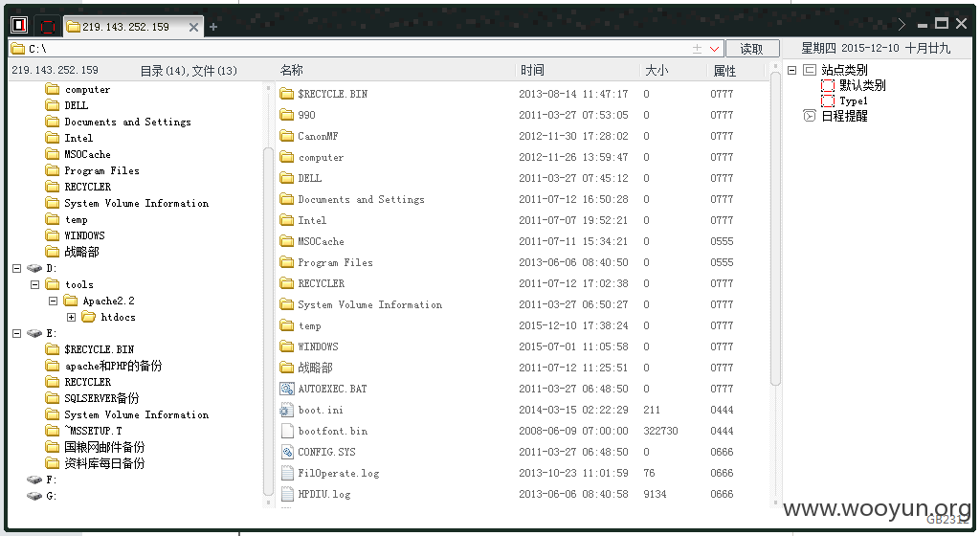980x536 pixels.
Task: Collapse the D: drive node
Action: pyautogui.click(x=17, y=269)
